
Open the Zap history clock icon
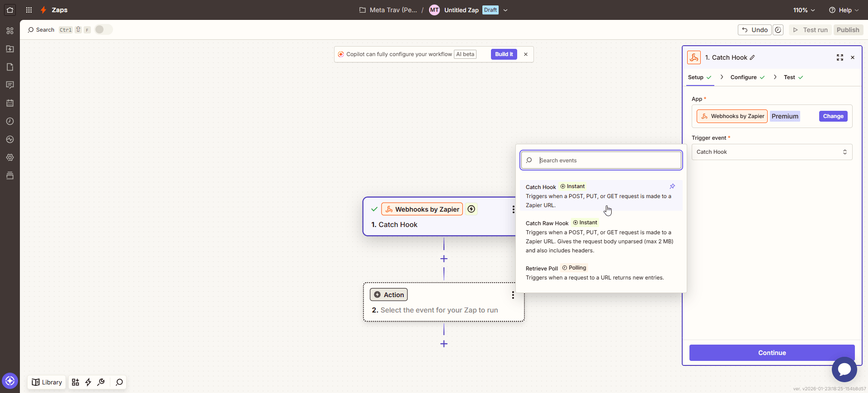10,121
